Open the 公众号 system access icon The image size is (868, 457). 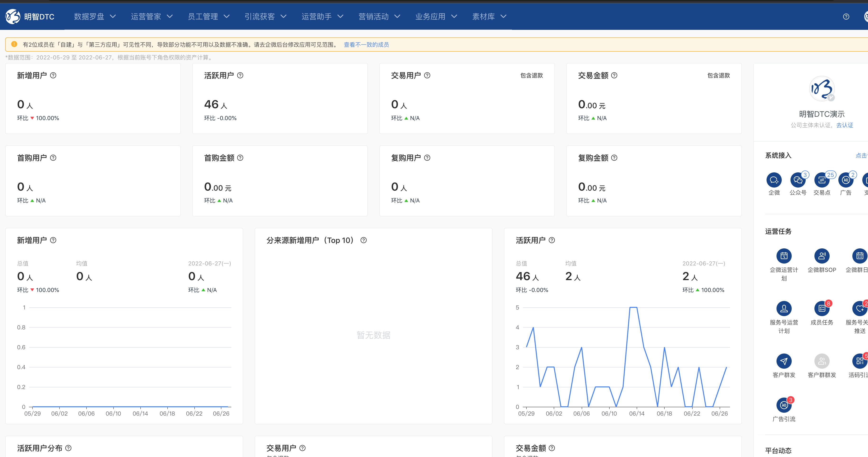point(798,180)
